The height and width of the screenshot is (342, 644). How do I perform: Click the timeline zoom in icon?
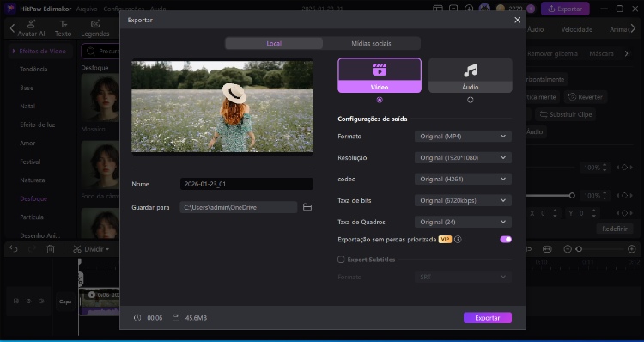point(632,249)
